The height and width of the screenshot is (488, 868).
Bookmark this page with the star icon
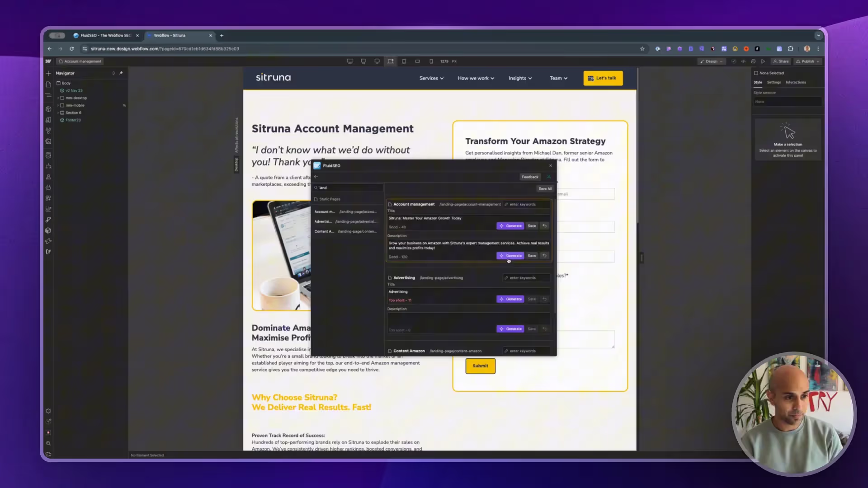[642, 49]
